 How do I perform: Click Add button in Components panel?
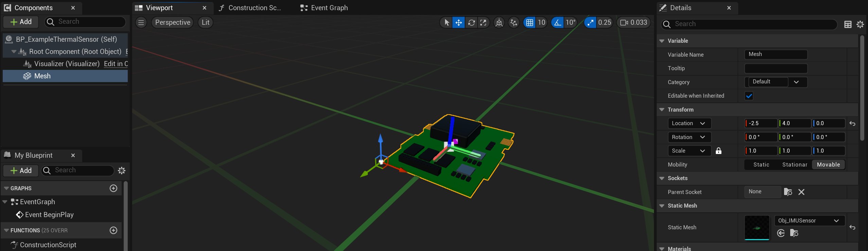coord(21,22)
